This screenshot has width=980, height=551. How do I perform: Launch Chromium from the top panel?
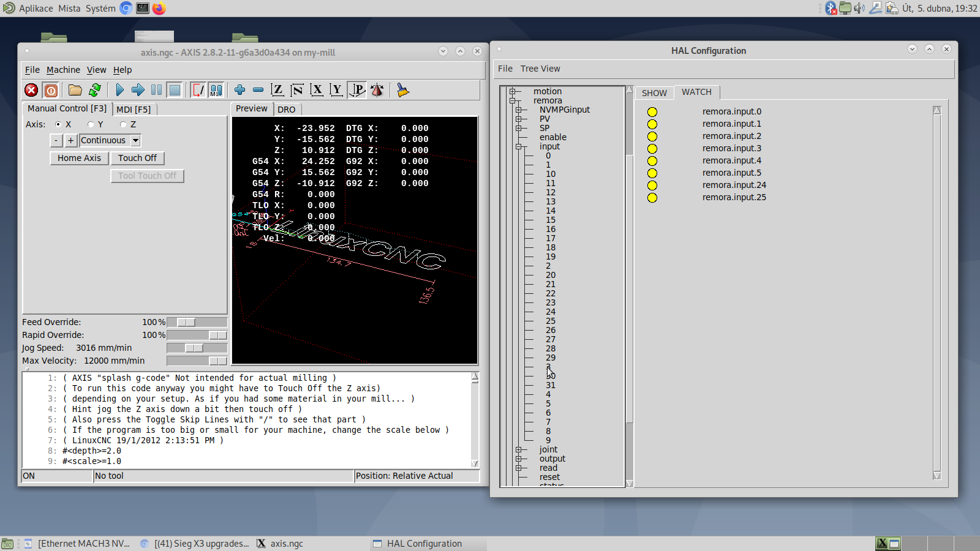click(126, 8)
